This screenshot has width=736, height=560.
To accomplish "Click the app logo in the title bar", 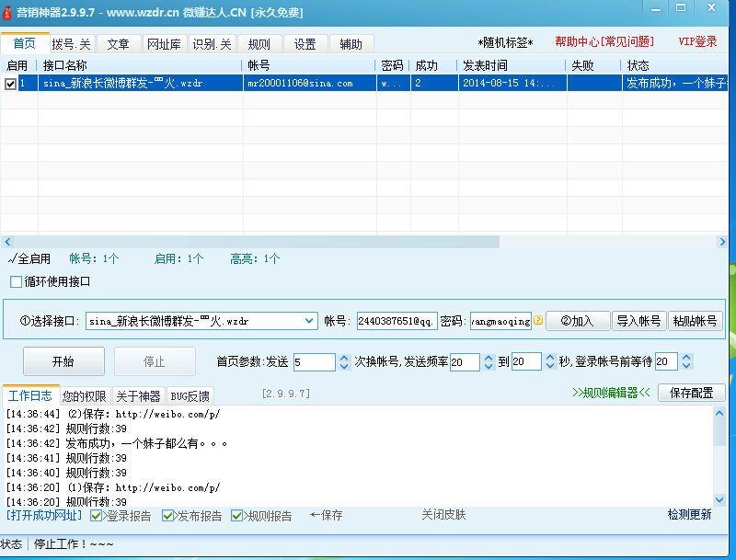I will pyautogui.click(x=8, y=12).
